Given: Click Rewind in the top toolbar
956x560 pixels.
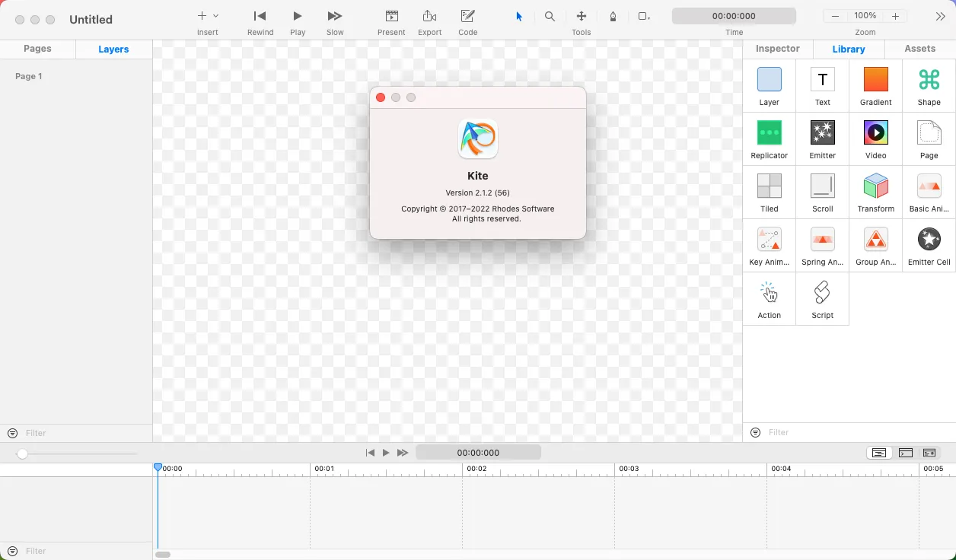Looking at the screenshot, I should click(x=260, y=16).
